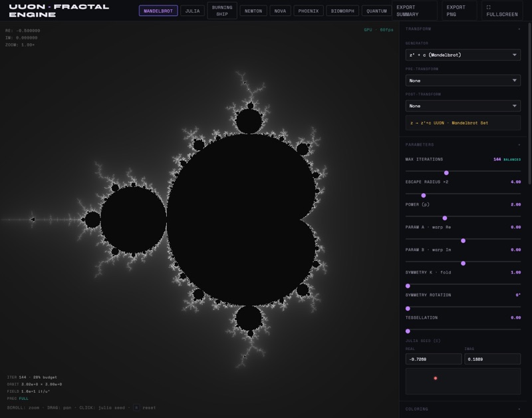Screen dimensions: 532x418
Task: Open the Burning Ship fractal tab
Action: pos(222,11)
